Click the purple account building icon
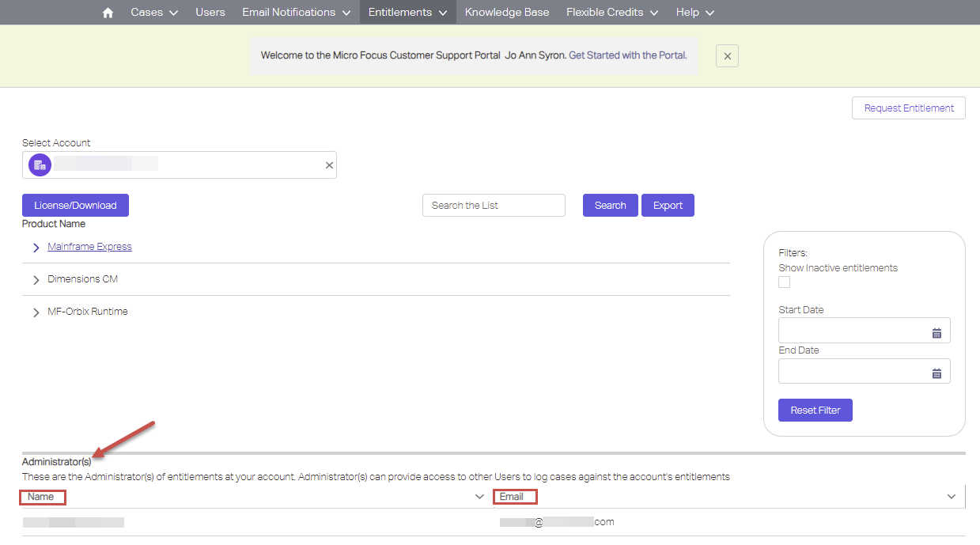The image size is (980, 545). coord(40,165)
